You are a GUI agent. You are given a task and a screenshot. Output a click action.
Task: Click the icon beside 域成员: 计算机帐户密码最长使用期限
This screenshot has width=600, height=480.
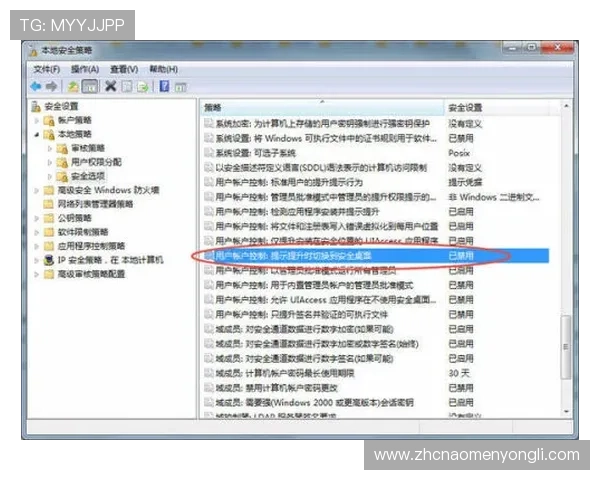[209, 373]
